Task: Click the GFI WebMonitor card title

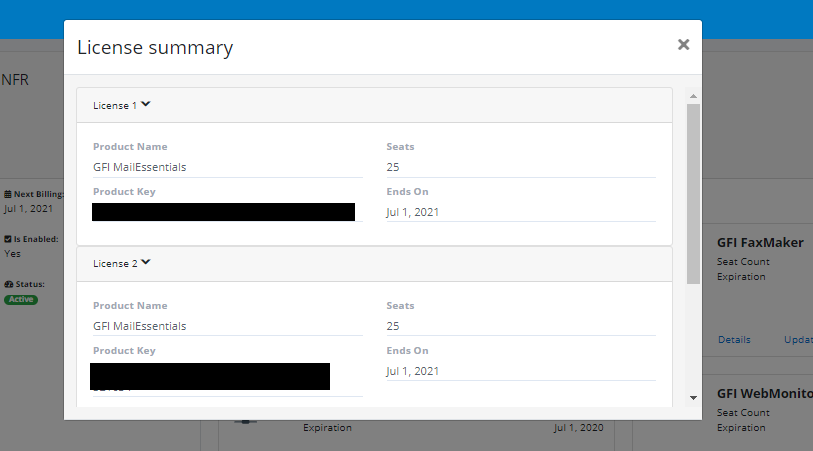Action: point(765,393)
